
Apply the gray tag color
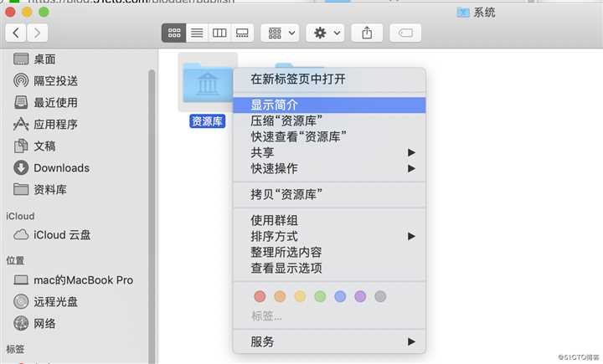coord(380,296)
